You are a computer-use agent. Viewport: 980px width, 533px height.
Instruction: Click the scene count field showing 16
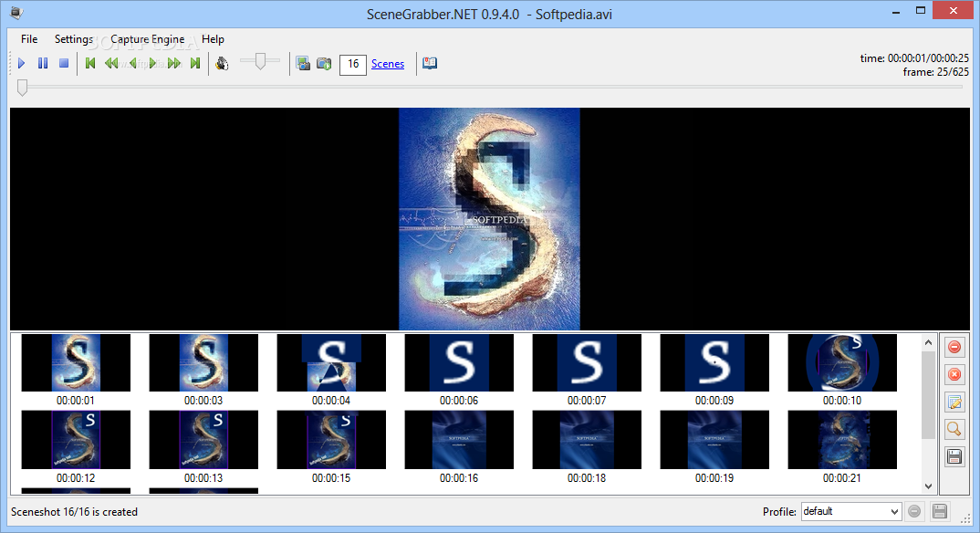[x=352, y=64]
